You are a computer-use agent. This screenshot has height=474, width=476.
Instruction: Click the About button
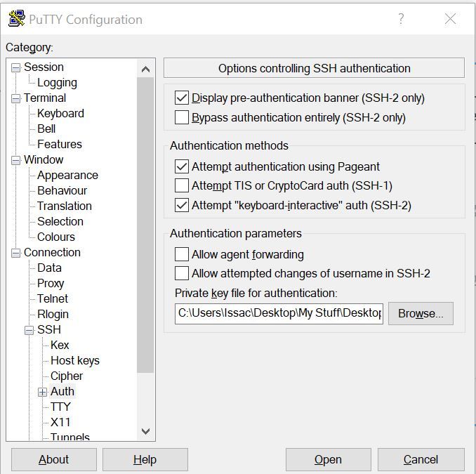[54, 459]
